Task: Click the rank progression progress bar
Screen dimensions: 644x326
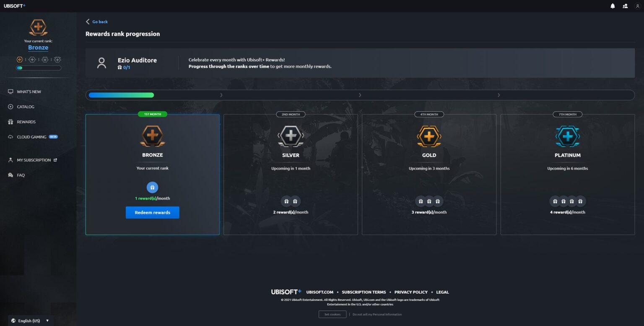Action: (x=360, y=95)
